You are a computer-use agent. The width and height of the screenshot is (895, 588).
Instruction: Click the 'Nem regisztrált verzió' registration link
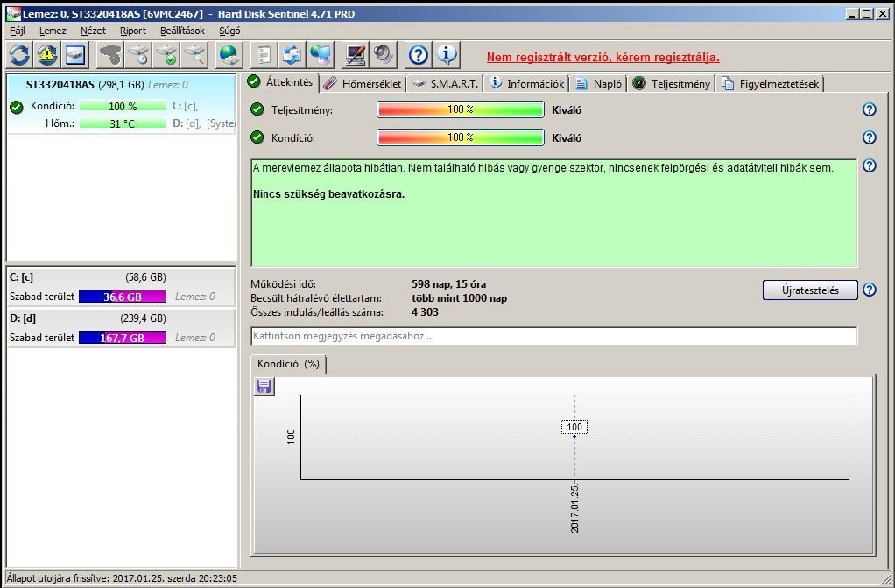603,57
